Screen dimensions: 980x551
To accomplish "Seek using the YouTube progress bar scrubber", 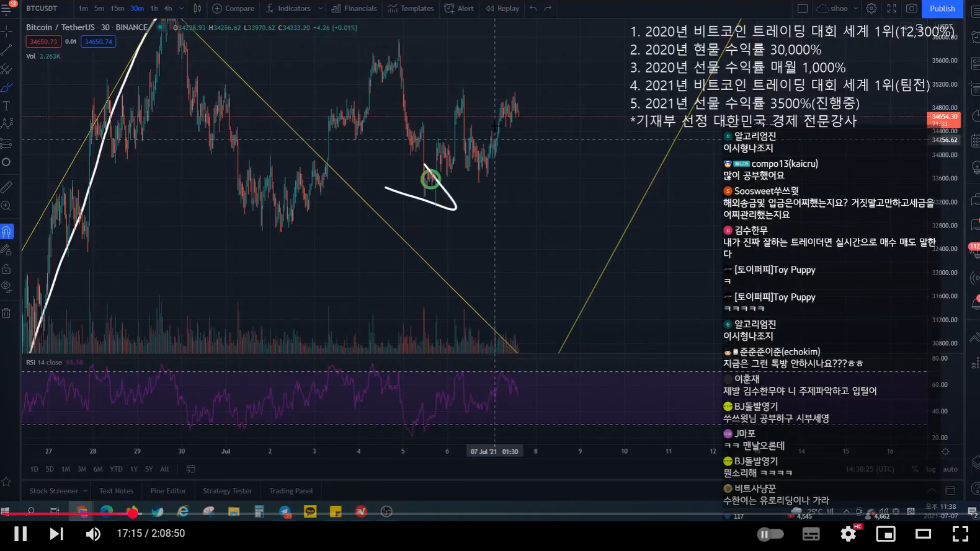I will 133,514.
